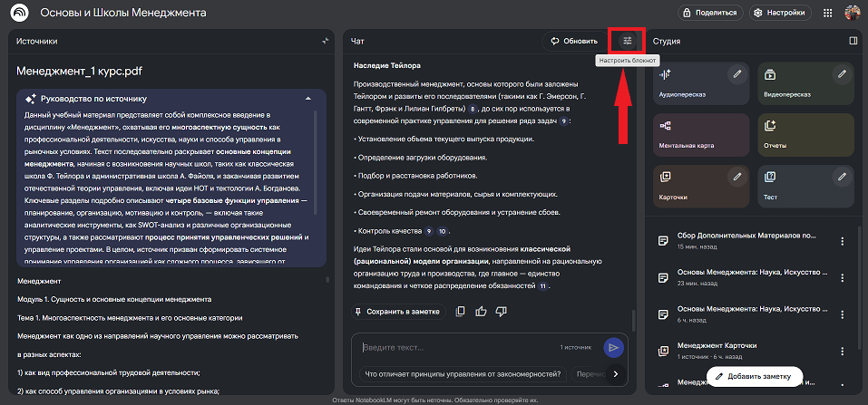Click the Поделиться button
Image resolution: width=868 pixels, height=405 pixels.
[x=710, y=13]
